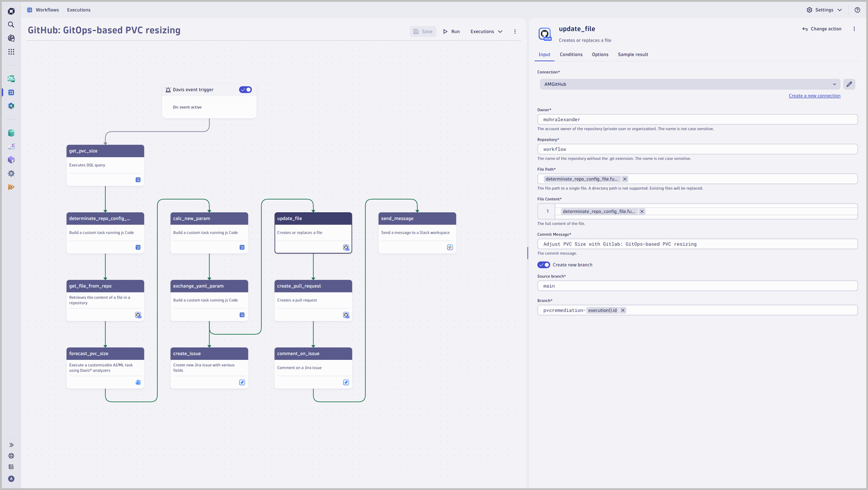
Task: Open the apps grid launcher
Action: click(x=11, y=52)
